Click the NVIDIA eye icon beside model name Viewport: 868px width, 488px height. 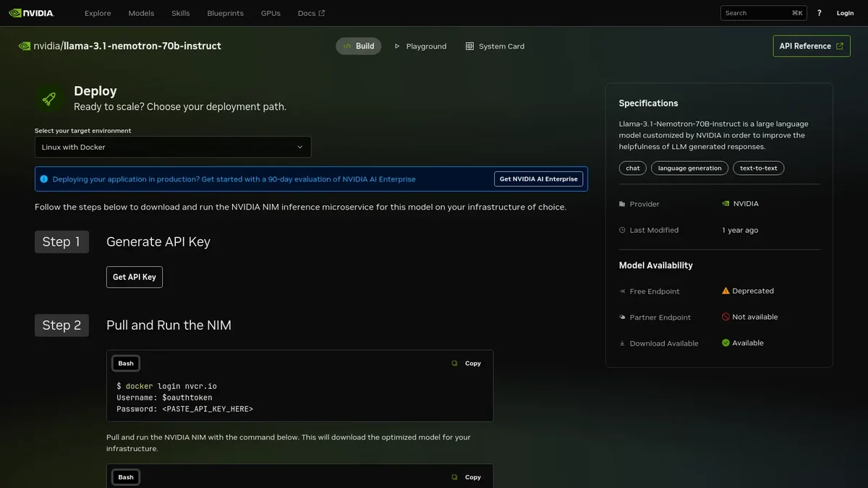pos(25,46)
